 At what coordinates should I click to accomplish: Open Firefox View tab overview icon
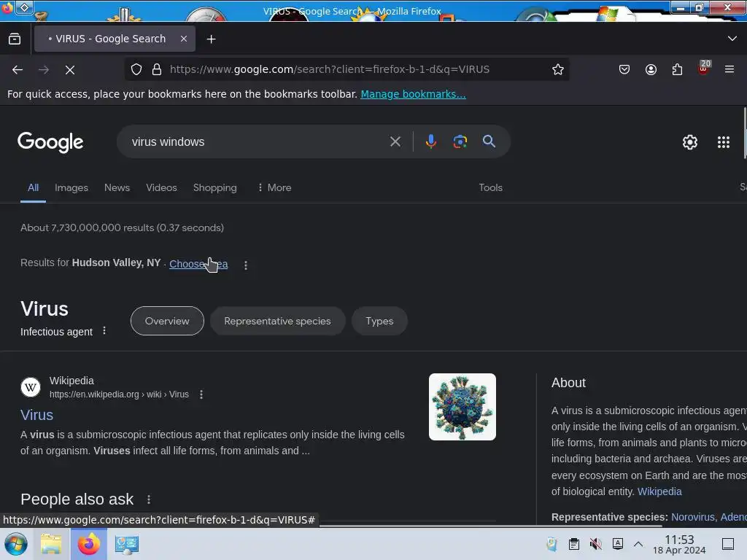[15, 39]
